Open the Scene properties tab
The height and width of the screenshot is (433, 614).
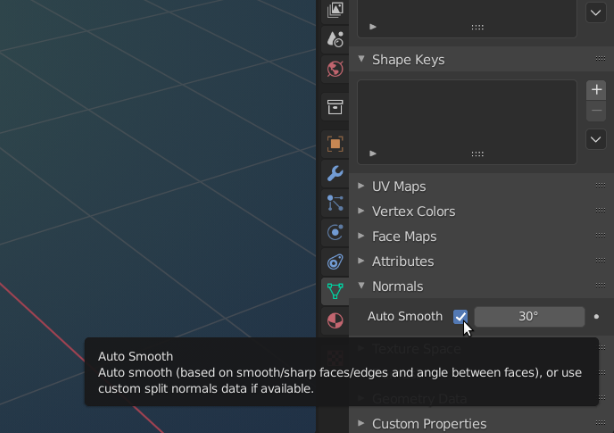click(x=335, y=40)
